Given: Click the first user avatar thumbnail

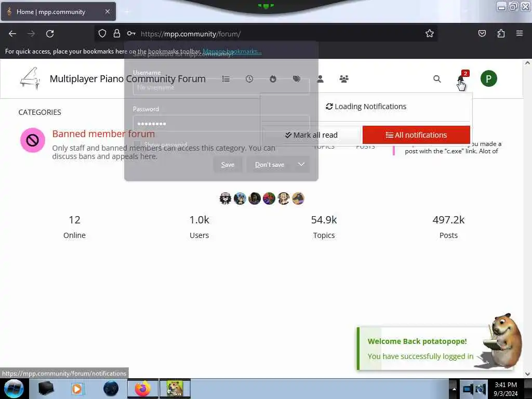Looking at the screenshot, I should pos(225,198).
